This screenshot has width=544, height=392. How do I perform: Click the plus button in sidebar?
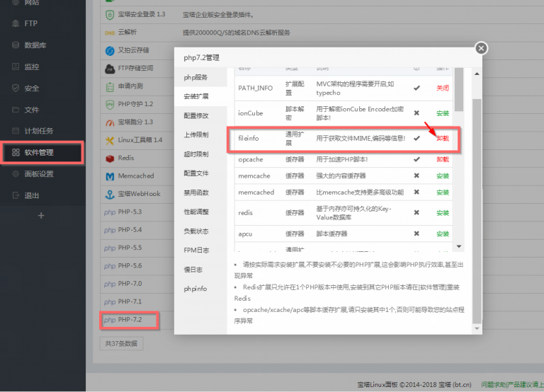click(41, 215)
